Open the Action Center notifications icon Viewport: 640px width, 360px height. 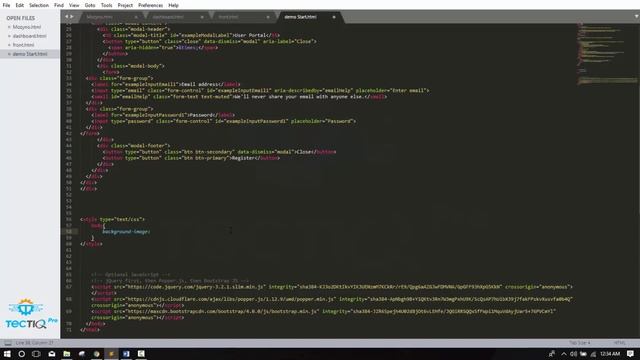tap(630, 354)
